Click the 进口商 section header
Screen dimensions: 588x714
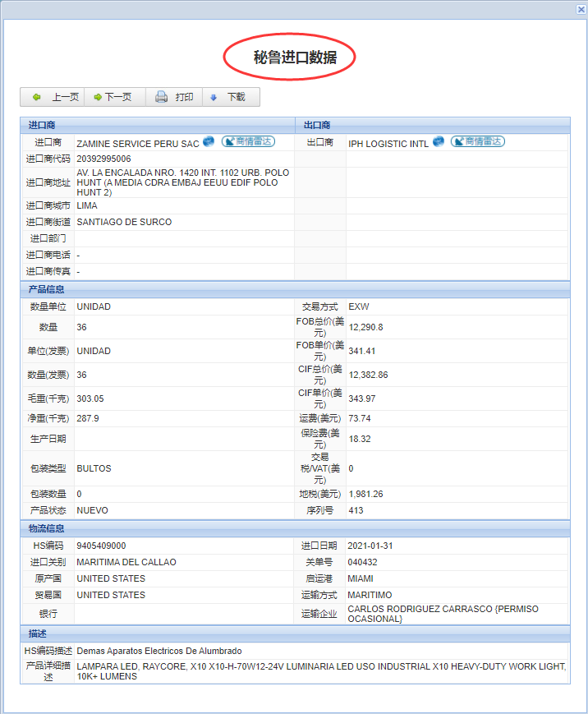(39, 125)
